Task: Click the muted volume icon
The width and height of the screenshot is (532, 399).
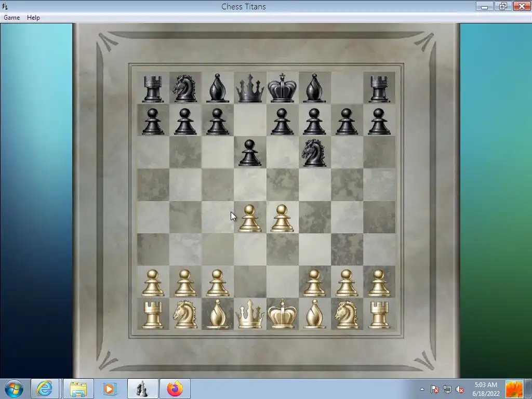Action: click(x=460, y=389)
